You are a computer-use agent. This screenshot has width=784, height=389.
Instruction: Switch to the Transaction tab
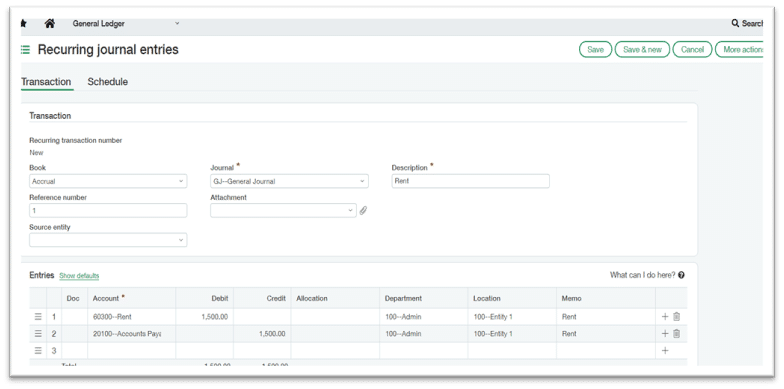coord(46,82)
